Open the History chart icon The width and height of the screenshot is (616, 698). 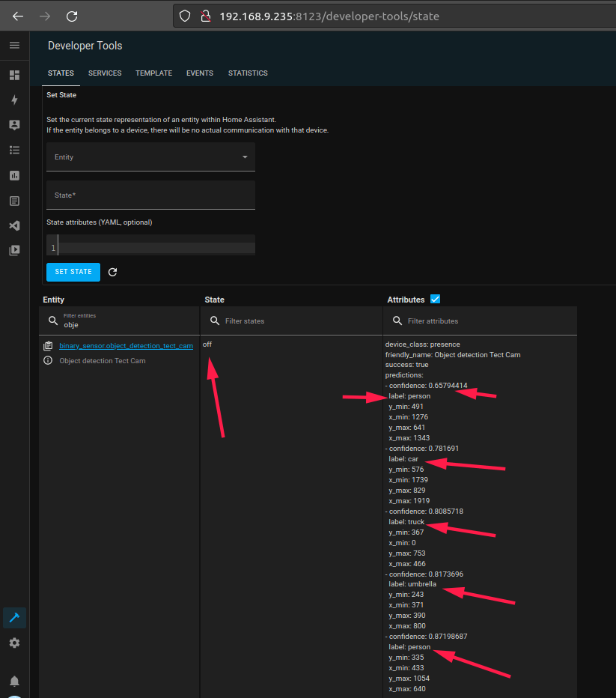(15, 175)
